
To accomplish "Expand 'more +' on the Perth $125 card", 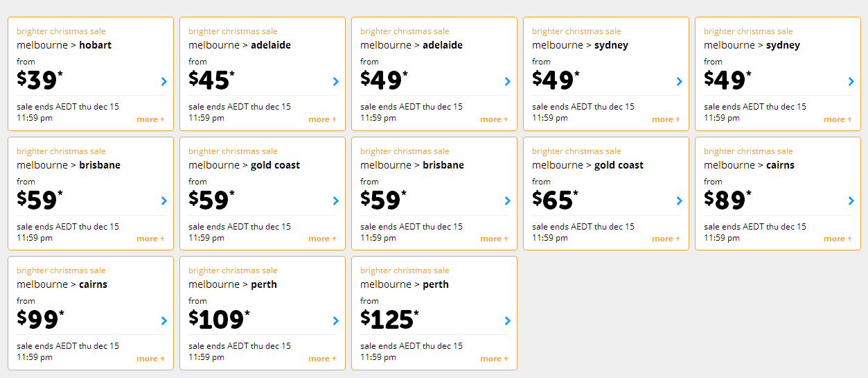I will [494, 359].
